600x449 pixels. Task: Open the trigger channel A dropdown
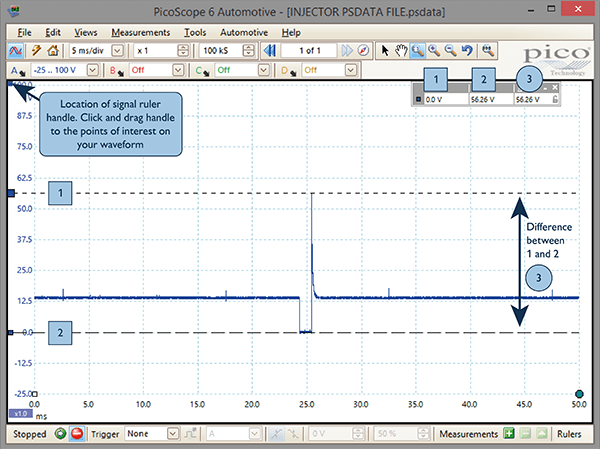255,434
